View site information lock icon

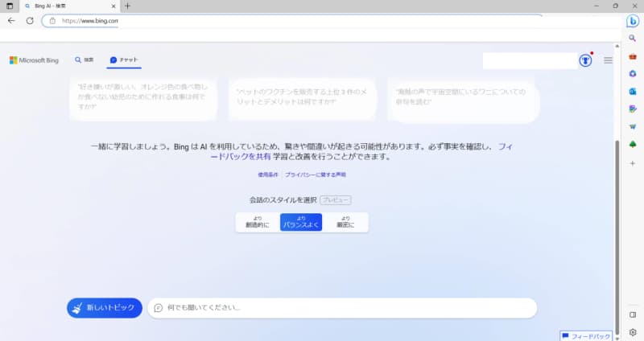52,21
